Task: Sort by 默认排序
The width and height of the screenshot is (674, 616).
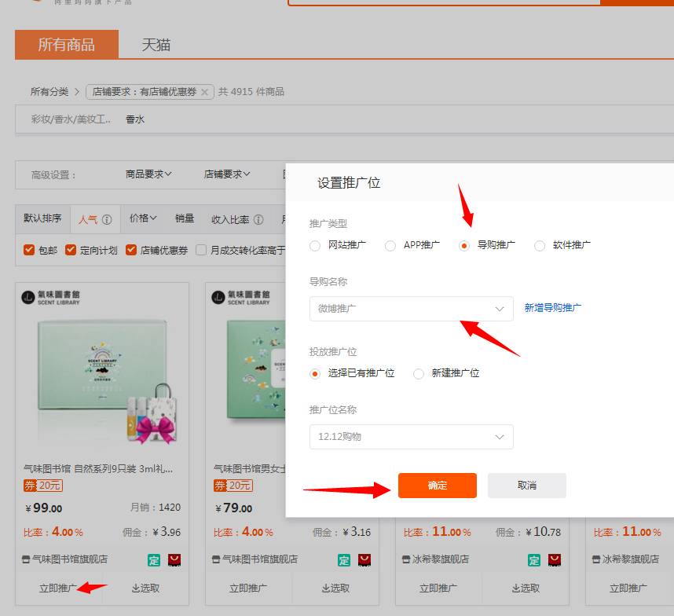Action: point(42,218)
